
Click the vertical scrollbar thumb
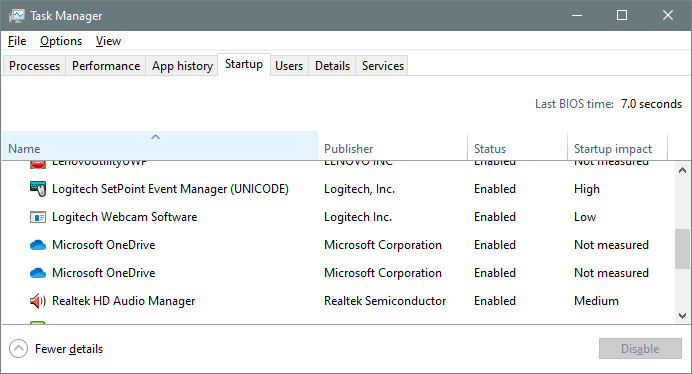click(x=682, y=249)
